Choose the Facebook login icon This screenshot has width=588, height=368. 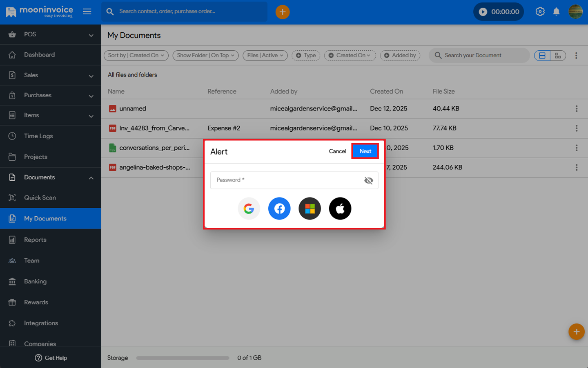(x=279, y=209)
